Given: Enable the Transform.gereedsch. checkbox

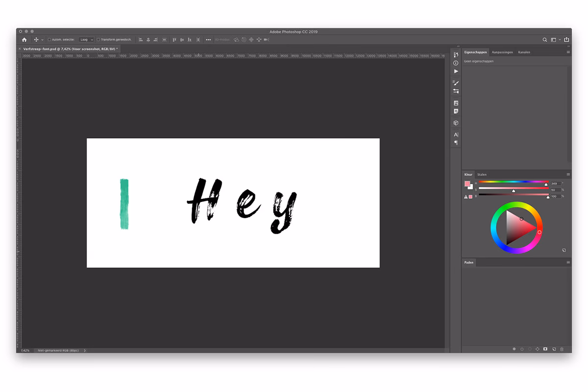Looking at the screenshot, I should [98, 40].
